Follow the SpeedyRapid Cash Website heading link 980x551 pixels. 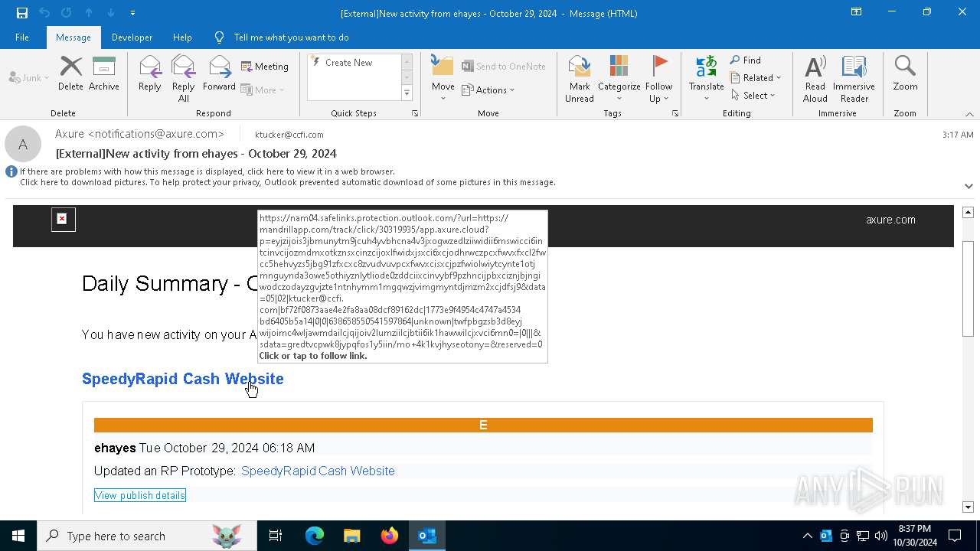pos(183,379)
